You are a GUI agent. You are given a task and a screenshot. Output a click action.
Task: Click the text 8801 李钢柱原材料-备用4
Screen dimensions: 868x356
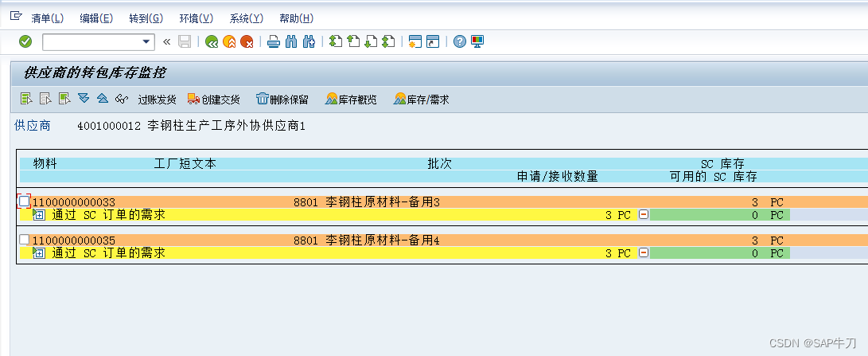click(367, 240)
